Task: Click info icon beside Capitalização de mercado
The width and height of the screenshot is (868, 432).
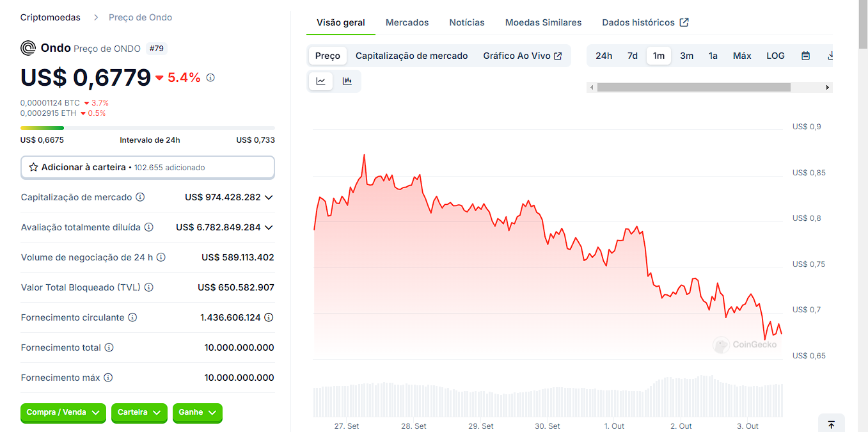Action: pyautogui.click(x=140, y=197)
